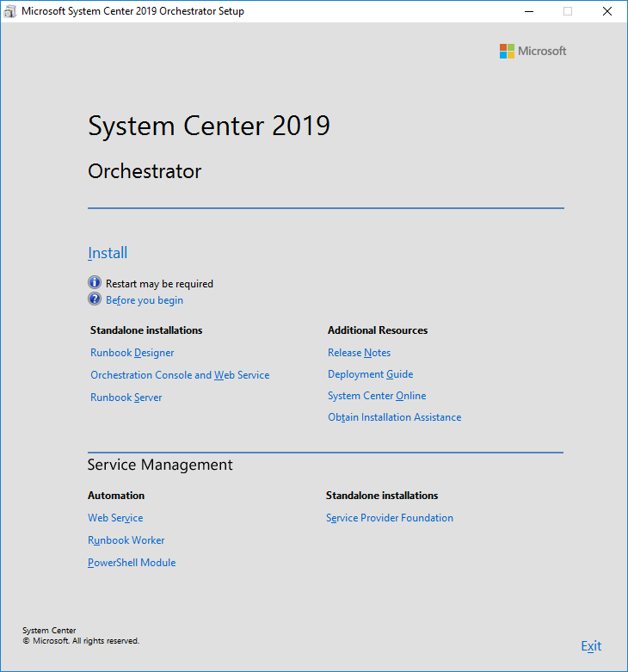Viewport: 628px width, 672px height.
Task: Visit System Center Online
Action: [x=377, y=396]
